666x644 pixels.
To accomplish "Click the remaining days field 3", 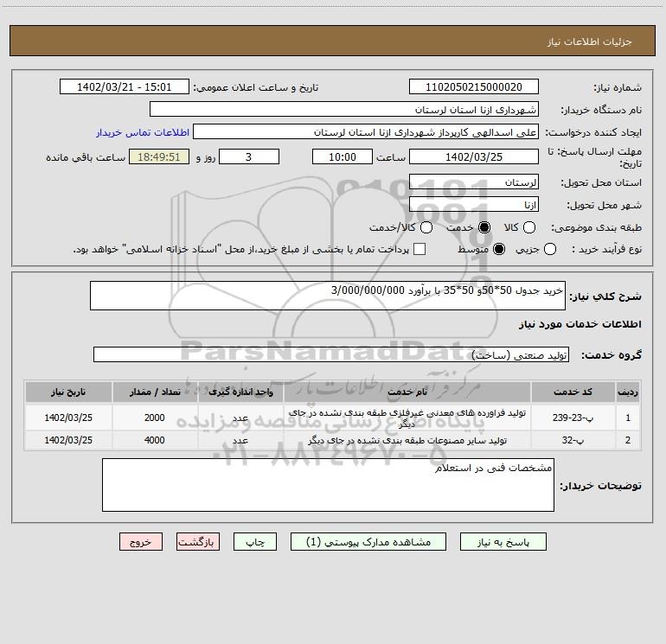I will click(x=249, y=156).
